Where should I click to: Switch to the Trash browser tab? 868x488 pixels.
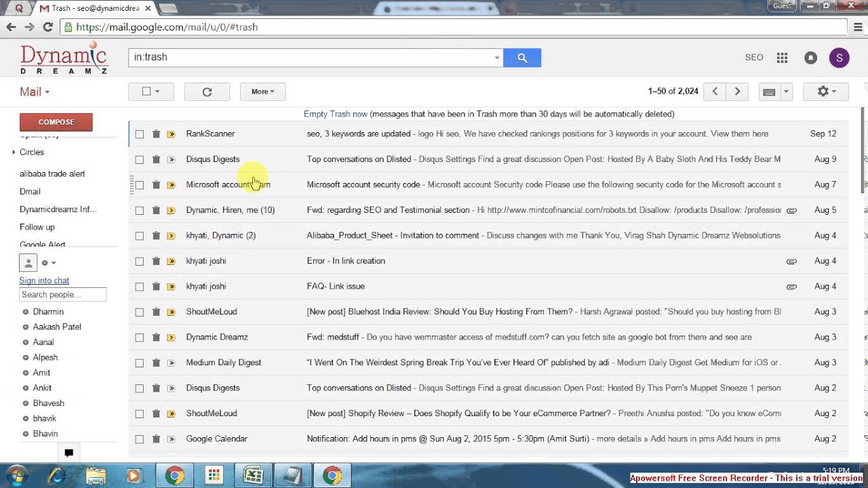pos(94,8)
